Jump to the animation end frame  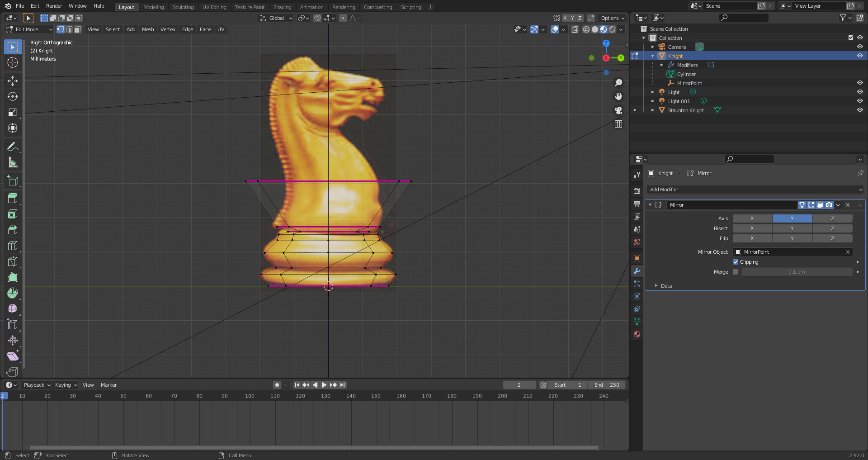click(x=343, y=385)
